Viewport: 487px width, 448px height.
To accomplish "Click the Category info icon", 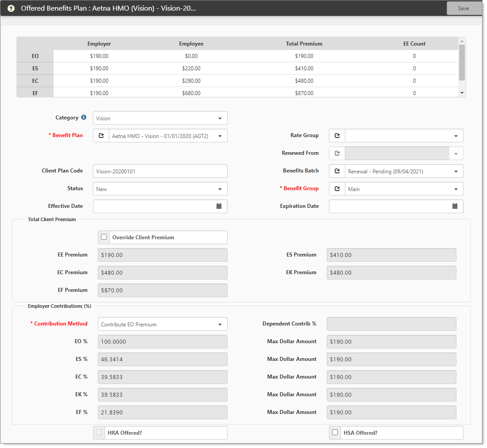I will (84, 118).
